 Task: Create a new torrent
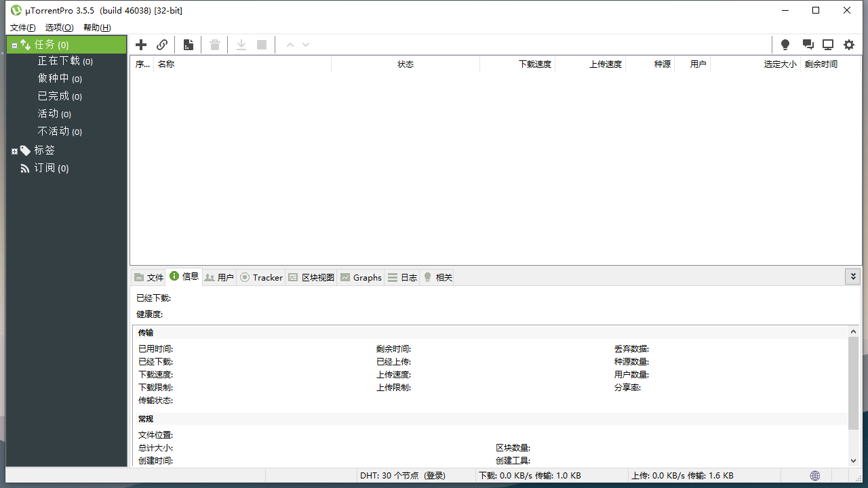188,44
